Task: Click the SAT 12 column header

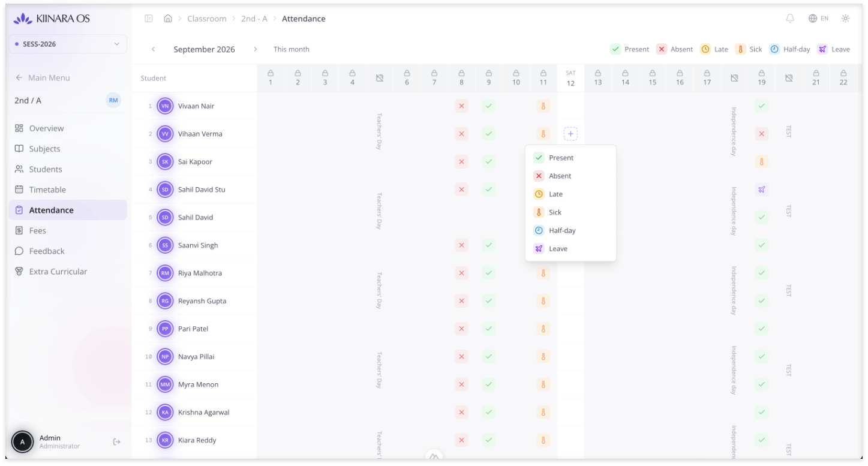Action: pos(570,78)
